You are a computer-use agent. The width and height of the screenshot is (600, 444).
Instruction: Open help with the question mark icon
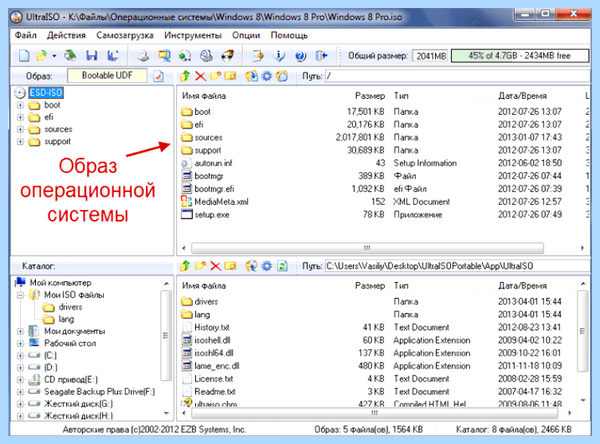coord(300,56)
